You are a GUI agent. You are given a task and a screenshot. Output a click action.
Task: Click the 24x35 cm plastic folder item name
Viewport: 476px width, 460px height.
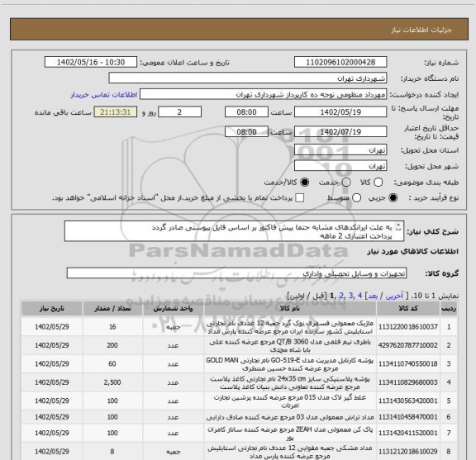click(290, 382)
